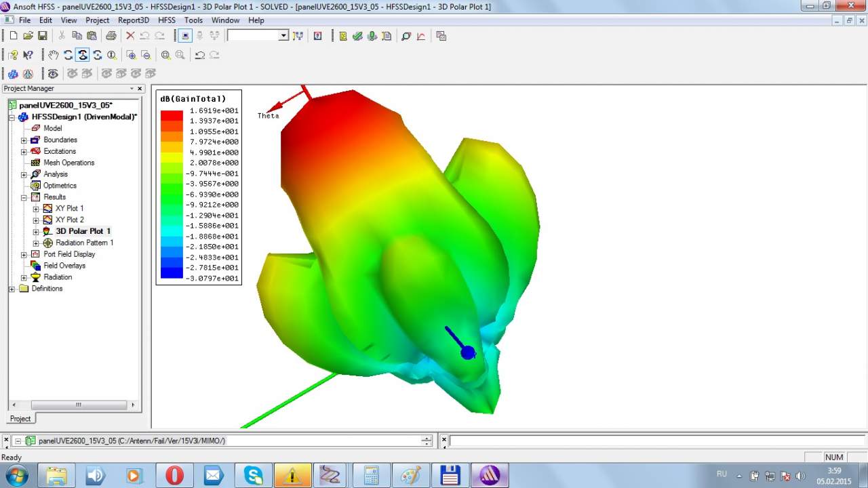Click the Validate green checkmark icon
This screenshot has width=868, height=488.
point(357,35)
